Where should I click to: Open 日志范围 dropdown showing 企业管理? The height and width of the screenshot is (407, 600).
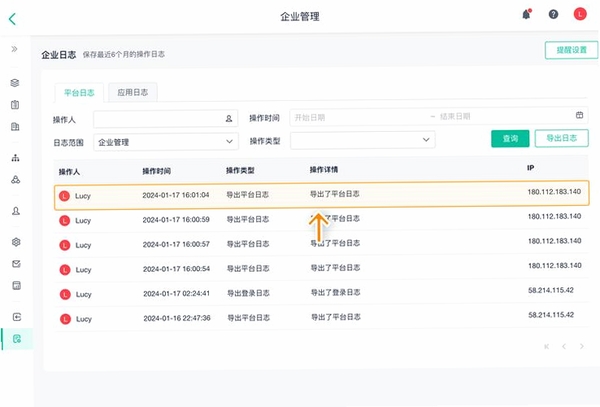166,142
